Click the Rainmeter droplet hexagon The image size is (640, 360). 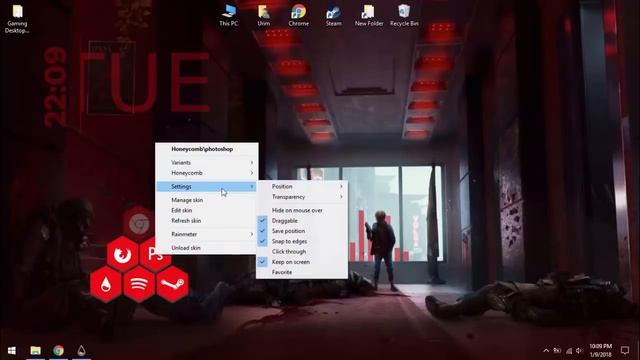point(106,284)
